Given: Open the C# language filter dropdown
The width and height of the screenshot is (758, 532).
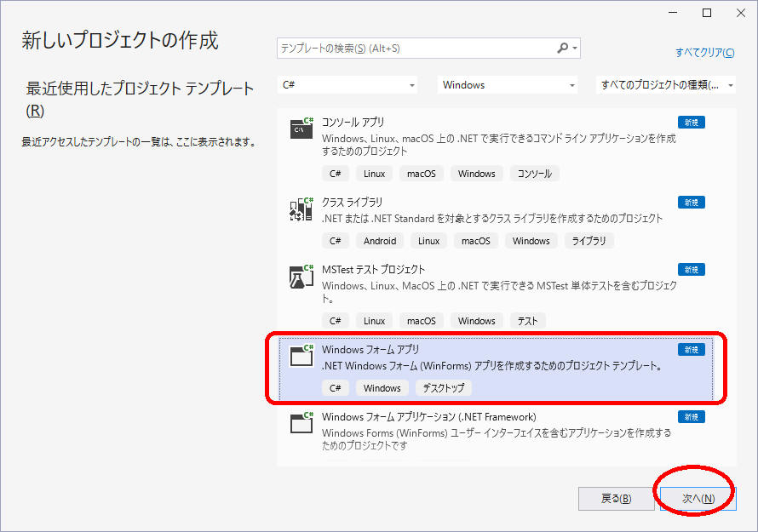Looking at the screenshot, I should coord(349,85).
